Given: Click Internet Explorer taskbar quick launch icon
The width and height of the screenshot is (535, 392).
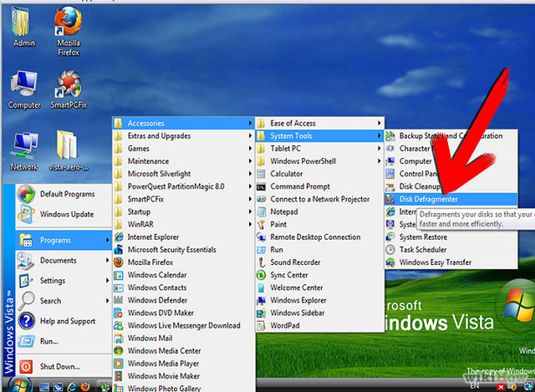Looking at the screenshot, I should pyautogui.click(x=72, y=386).
